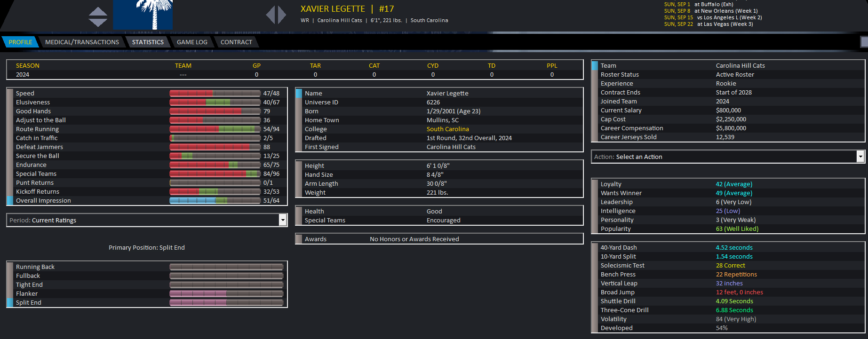Click the SEASON column header

tap(28, 65)
